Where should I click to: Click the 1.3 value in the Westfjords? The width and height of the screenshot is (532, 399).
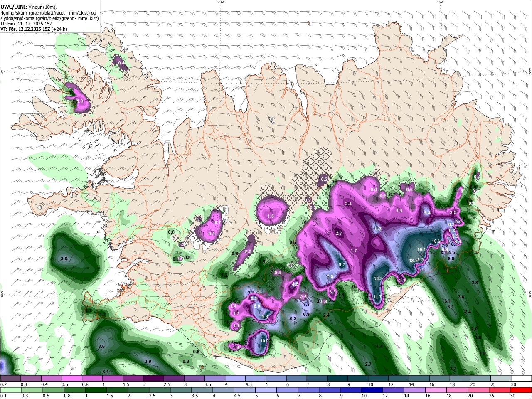(80, 101)
